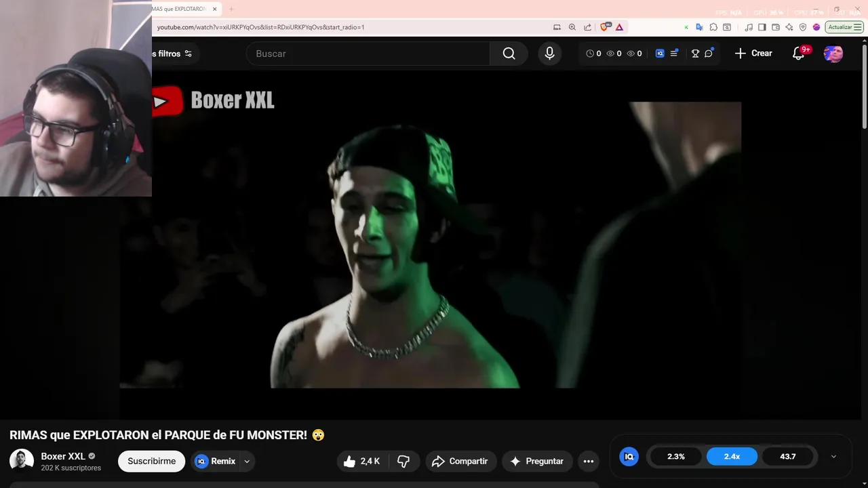Expand the vidIQ stats bar chevron
The height and width of the screenshot is (488, 868).
point(833,457)
